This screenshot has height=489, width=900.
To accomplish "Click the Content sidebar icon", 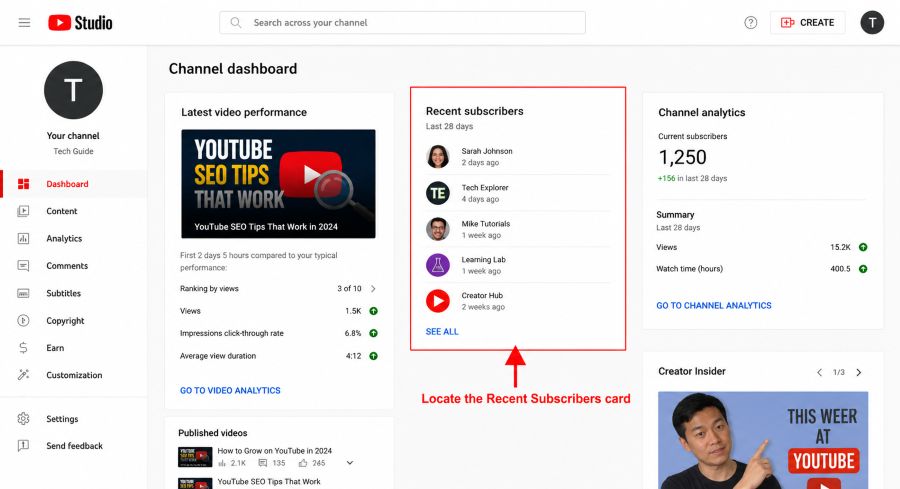I will tap(24, 211).
